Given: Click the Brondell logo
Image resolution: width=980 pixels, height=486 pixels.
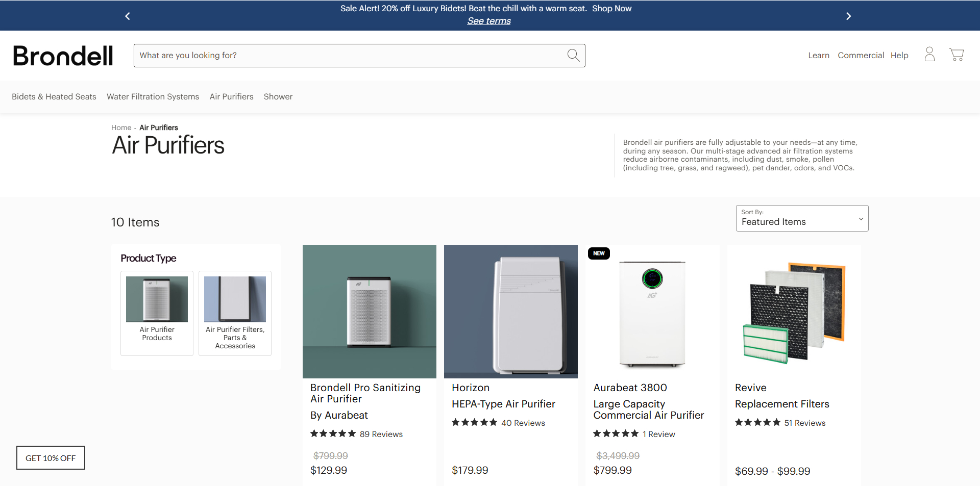Looking at the screenshot, I should click(x=63, y=56).
